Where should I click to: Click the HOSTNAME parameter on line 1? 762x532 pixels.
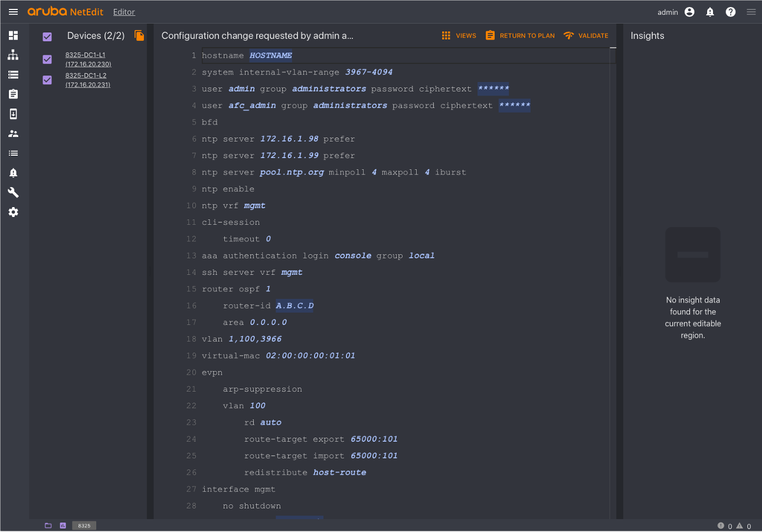[271, 55]
